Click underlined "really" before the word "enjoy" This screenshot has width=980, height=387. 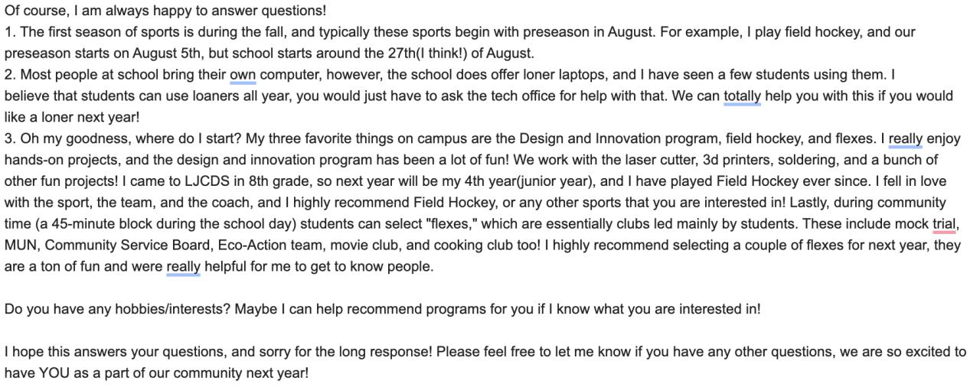(905, 139)
